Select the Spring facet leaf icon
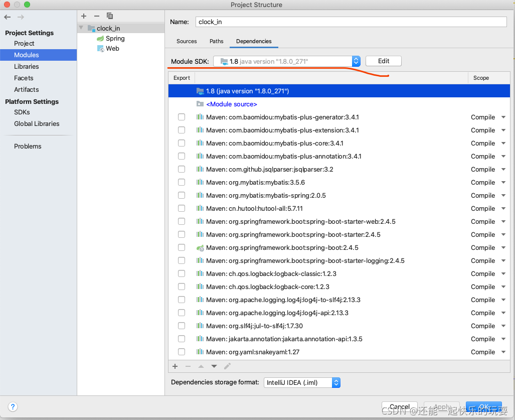515x420 pixels. point(100,39)
